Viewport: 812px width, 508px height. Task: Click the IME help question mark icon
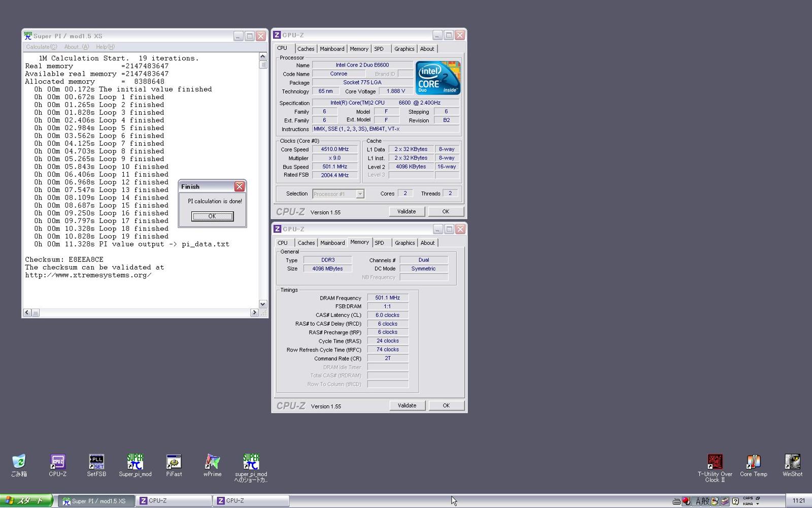735,501
